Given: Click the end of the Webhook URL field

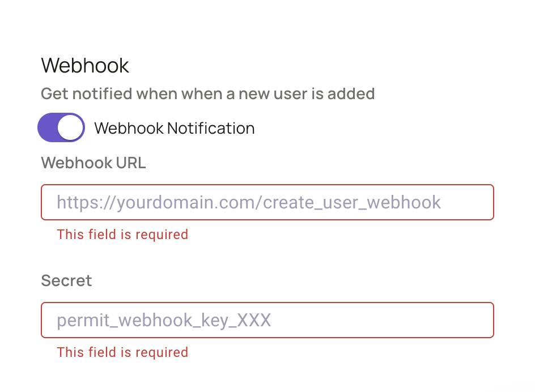Looking at the screenshot, I should [x=476, y=202].
